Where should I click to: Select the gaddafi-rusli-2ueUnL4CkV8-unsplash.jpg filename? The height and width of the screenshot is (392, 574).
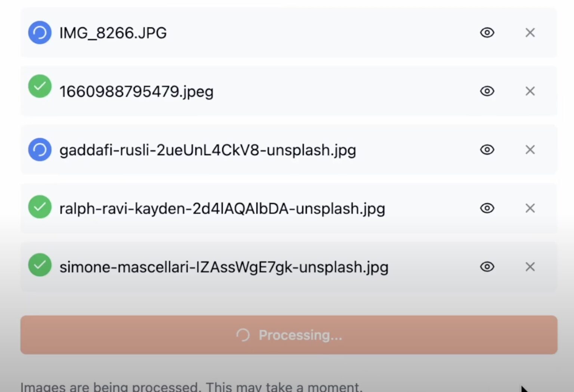coord(208,150)
